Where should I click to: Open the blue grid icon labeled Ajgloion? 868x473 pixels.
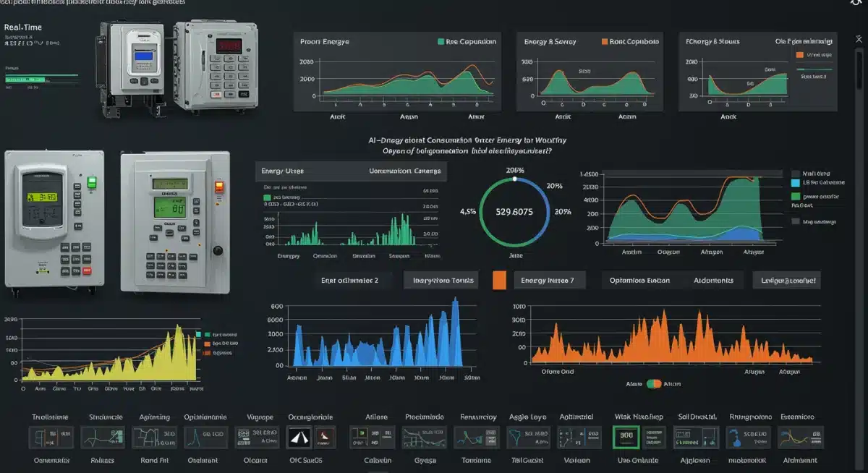click(x=694, y=435)
